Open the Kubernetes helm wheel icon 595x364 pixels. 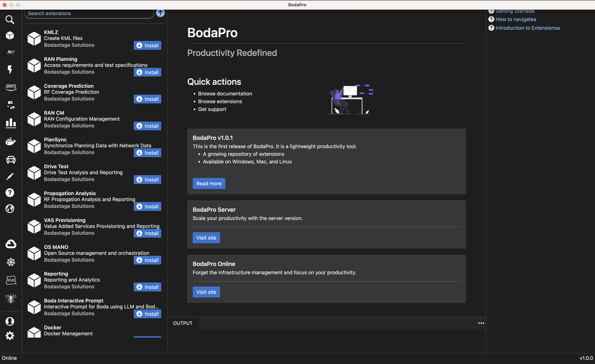click(11, 262)
